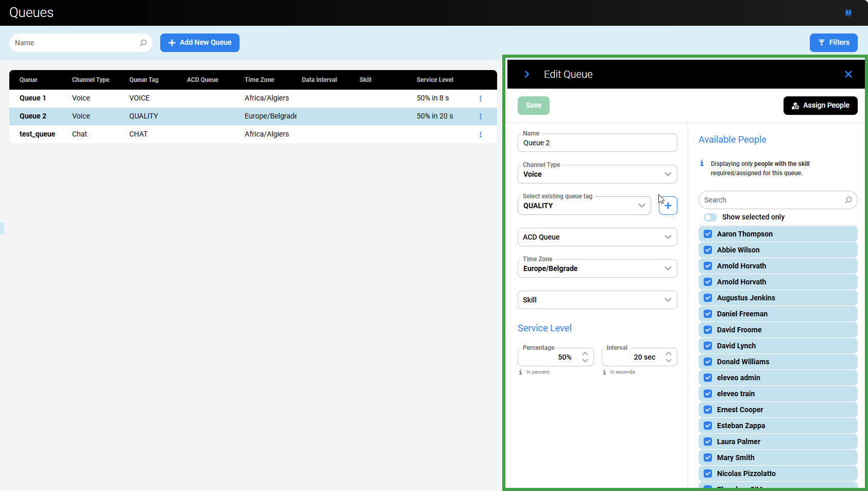Sort by Service Level column header
This screenshot has height=491, width=868.
click(x=435, y=80)
